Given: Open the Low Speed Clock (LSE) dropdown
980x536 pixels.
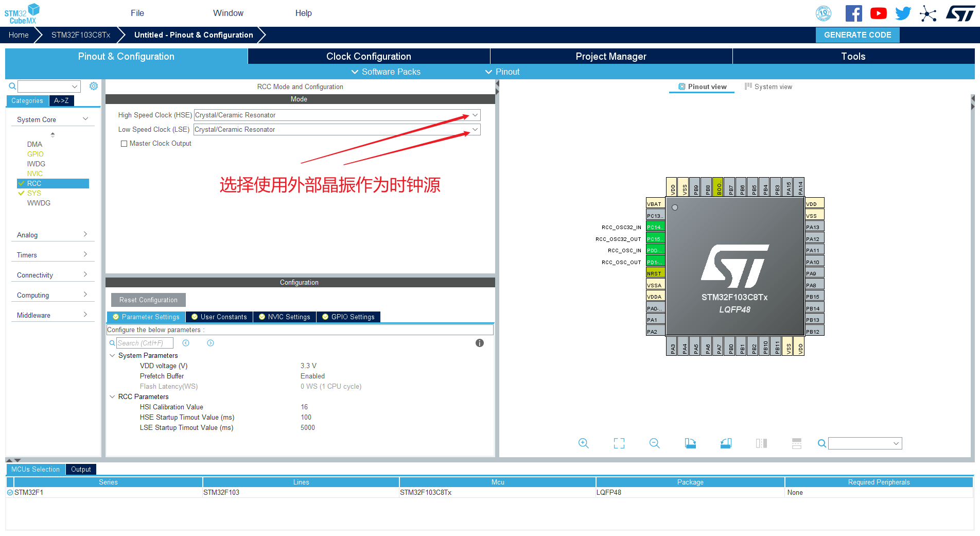Looking at the screenshot, I should click(x=337, y=129).
